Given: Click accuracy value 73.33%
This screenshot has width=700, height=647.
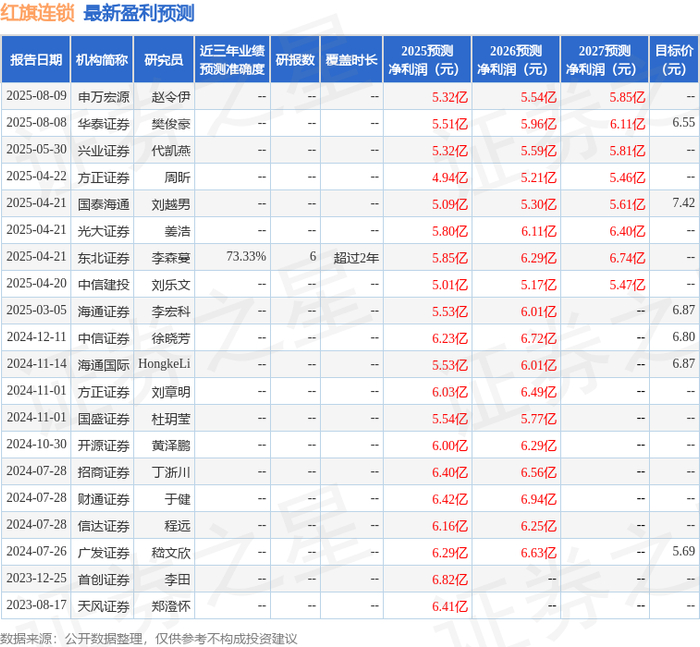Looking at the screenshot, I should click(246, 257).
